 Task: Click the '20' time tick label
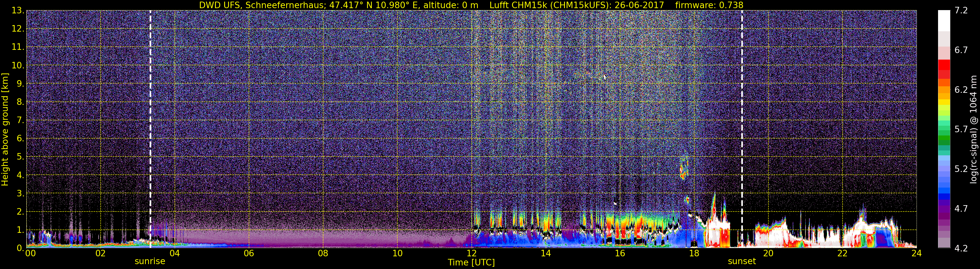768,253
